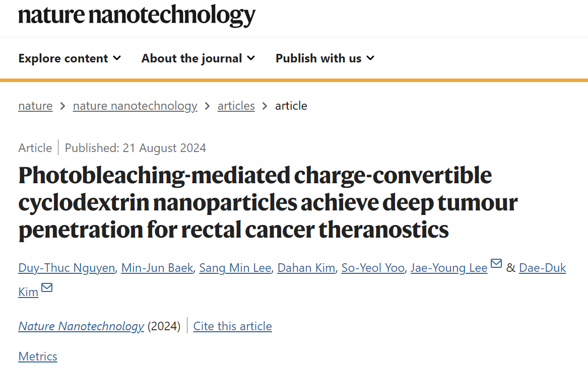Open the Publish with us menu
This screenshot has height=370, width=588.
click(325, 58)
